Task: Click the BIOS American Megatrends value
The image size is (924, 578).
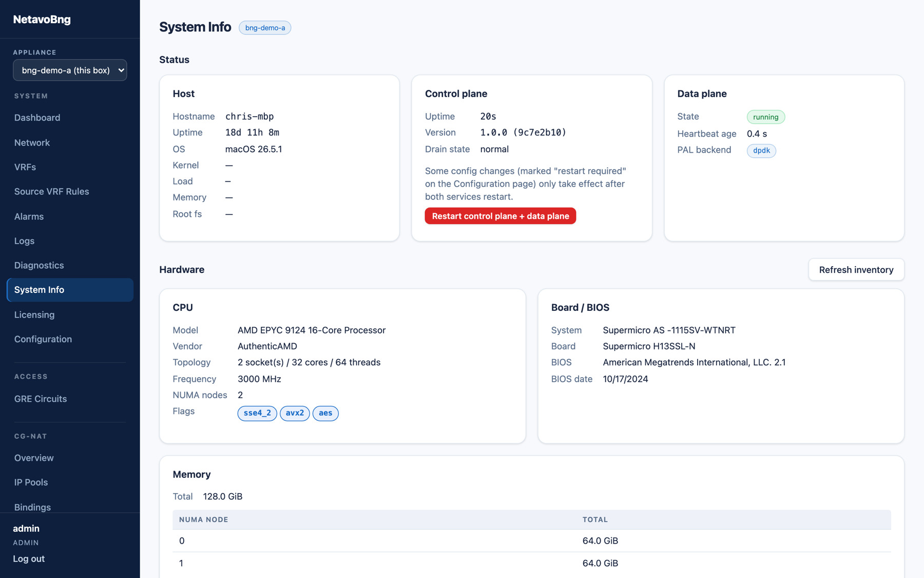Action: pyautogui.click(x=694, y=362)
